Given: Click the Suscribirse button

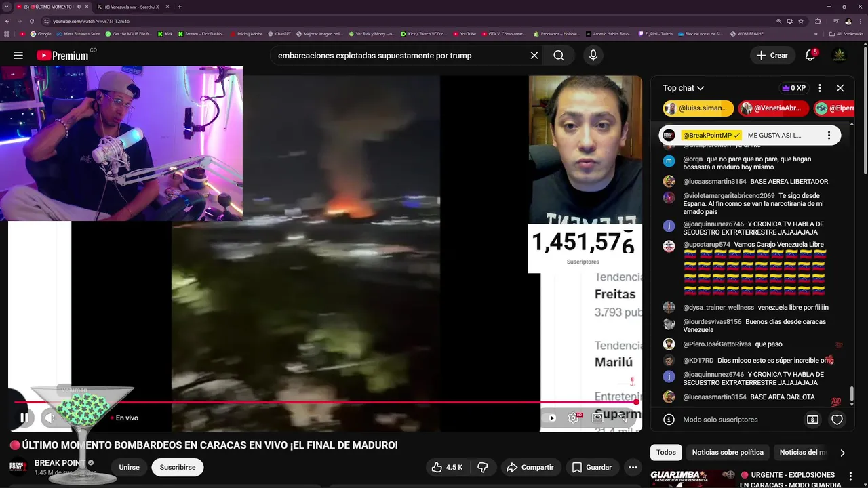Looking at the screenshot, I should click(178, 468).
